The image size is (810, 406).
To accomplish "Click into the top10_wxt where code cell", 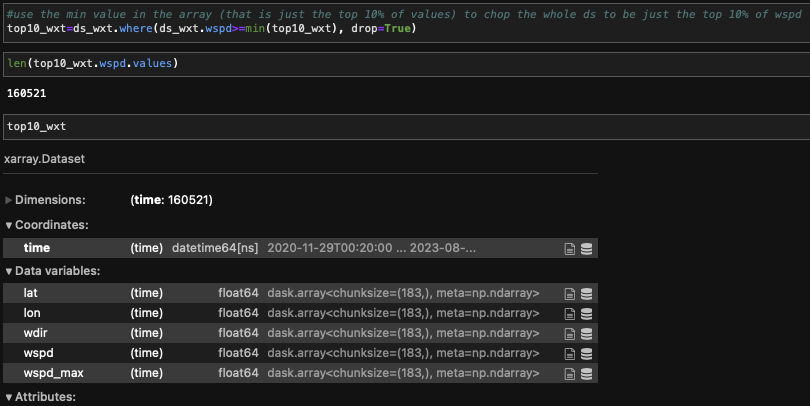I will click(407, 22).
